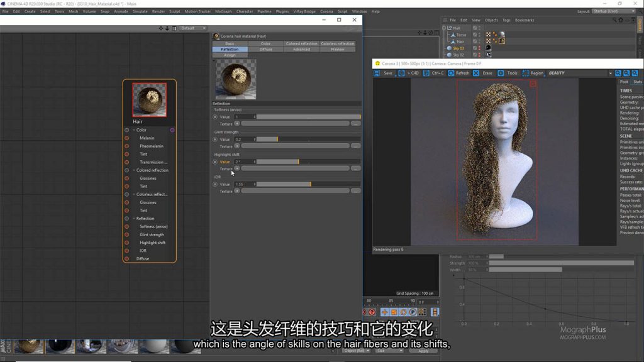The height and width of the screenshot is (362, 644).
Task: Click the Save icon in Corona frame buffer
Action: tap(377, 73)
